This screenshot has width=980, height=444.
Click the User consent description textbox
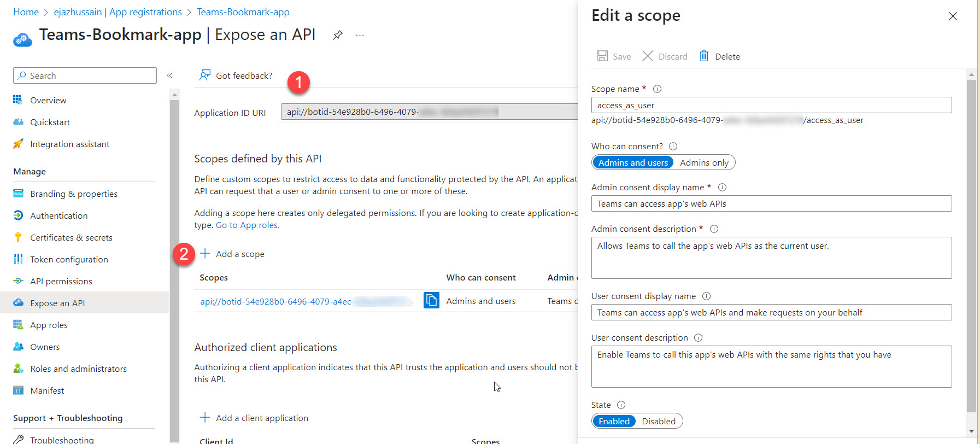click(771, 366)
